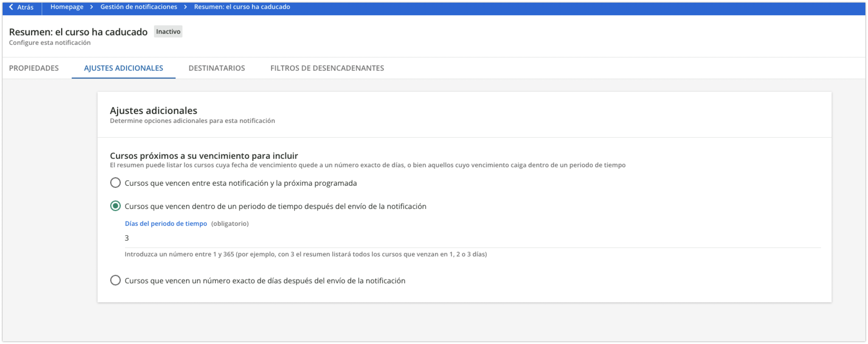Click chevron after Homepage breadcrumb
The image size is (868, 344).
91,7
